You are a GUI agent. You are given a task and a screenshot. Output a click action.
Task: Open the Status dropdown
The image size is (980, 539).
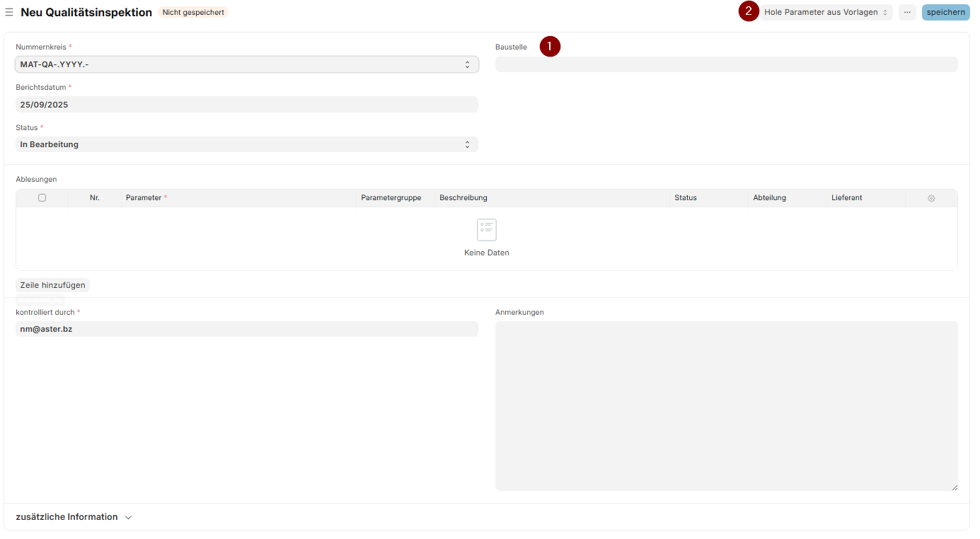point(246,144)
